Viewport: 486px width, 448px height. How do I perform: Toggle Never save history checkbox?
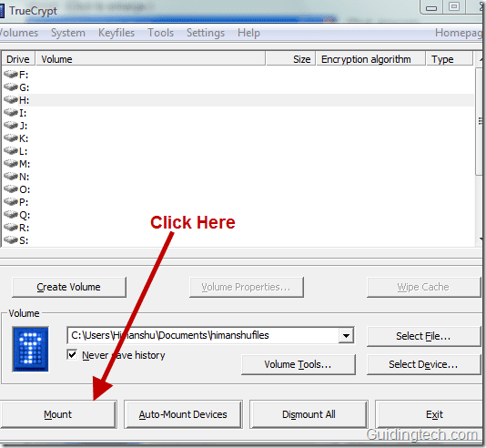pos(72,355)
